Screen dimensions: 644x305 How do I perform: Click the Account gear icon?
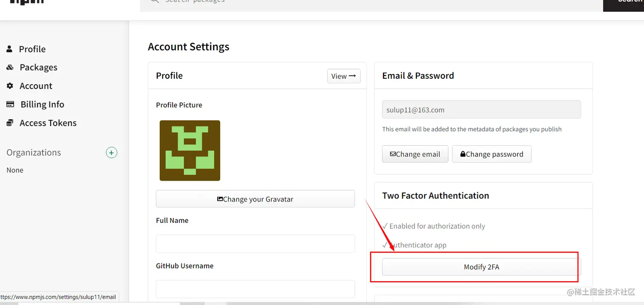coord(10,86)
